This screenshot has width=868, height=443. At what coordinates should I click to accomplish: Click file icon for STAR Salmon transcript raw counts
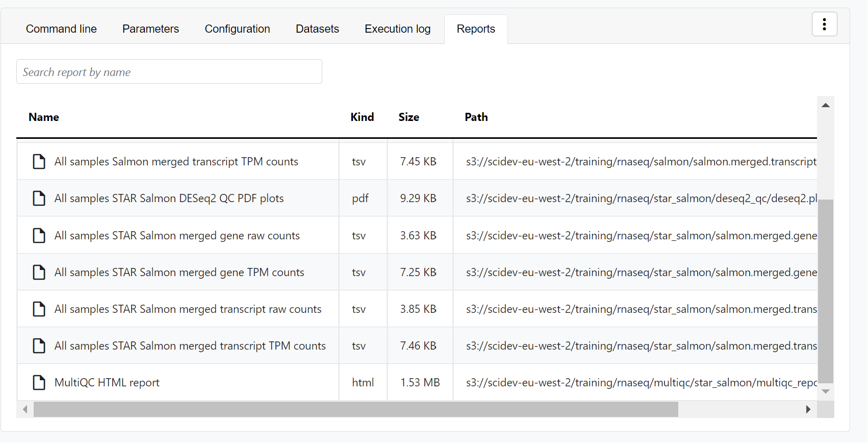39,309
